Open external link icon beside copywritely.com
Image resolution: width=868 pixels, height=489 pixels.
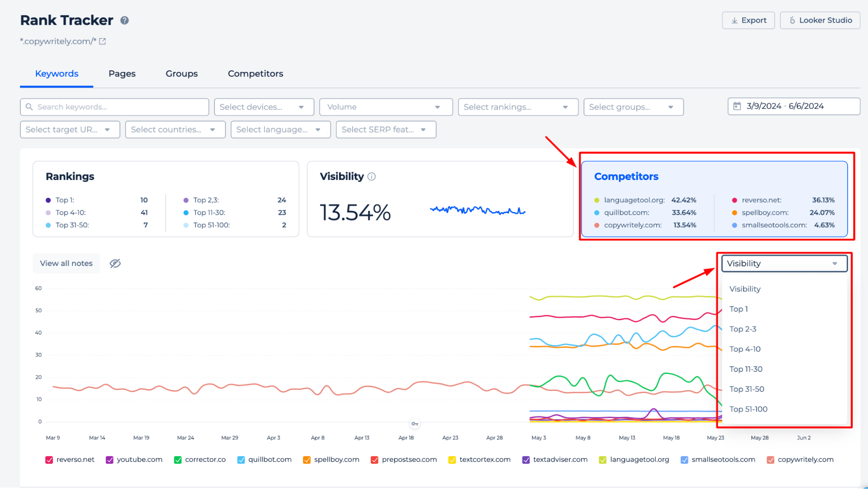coord(102,41)
